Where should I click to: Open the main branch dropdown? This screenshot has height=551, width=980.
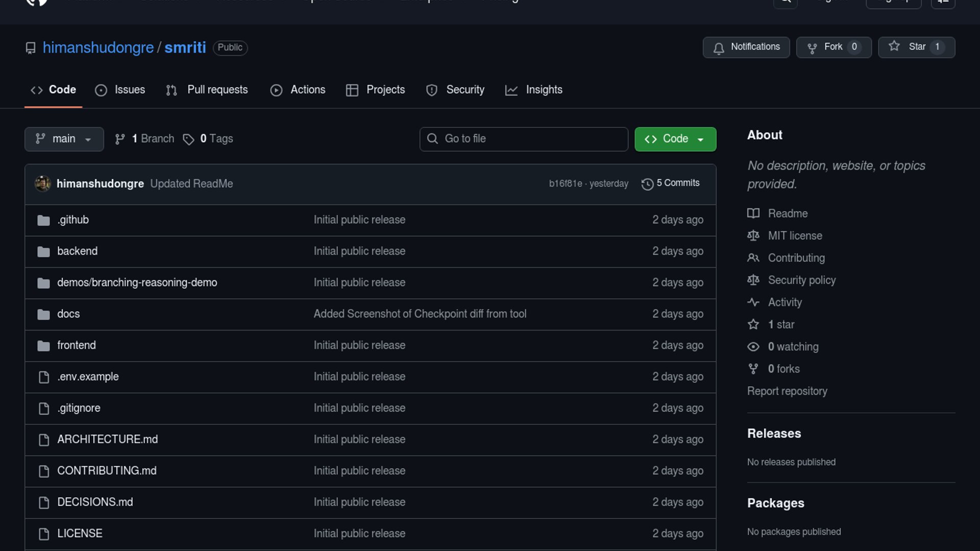pyautogui.click(x=64, y=139)
